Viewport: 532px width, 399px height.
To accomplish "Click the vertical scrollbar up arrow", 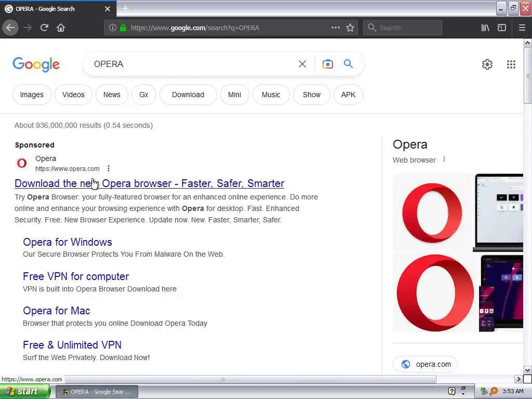I will coord(527,43).
